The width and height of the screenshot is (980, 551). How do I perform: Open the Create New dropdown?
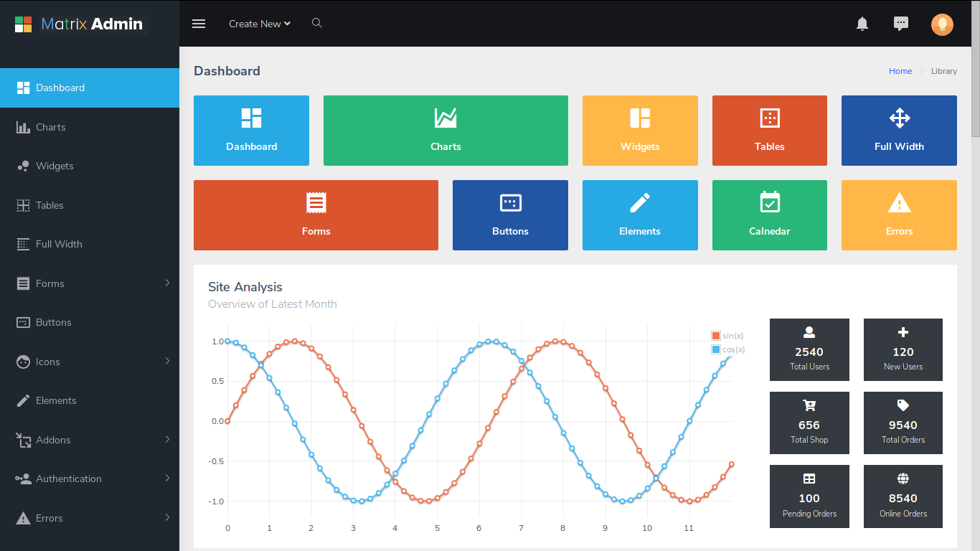260,24
